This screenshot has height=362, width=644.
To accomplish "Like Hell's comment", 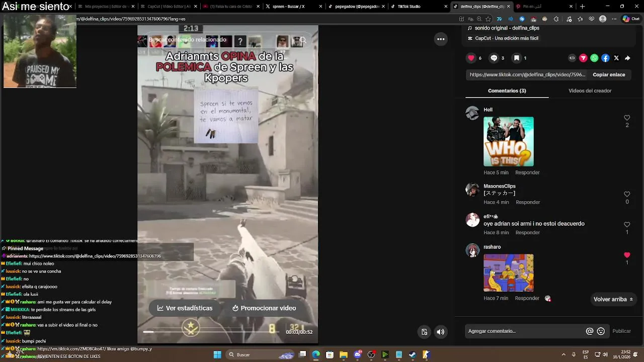I will pos(627,118).
